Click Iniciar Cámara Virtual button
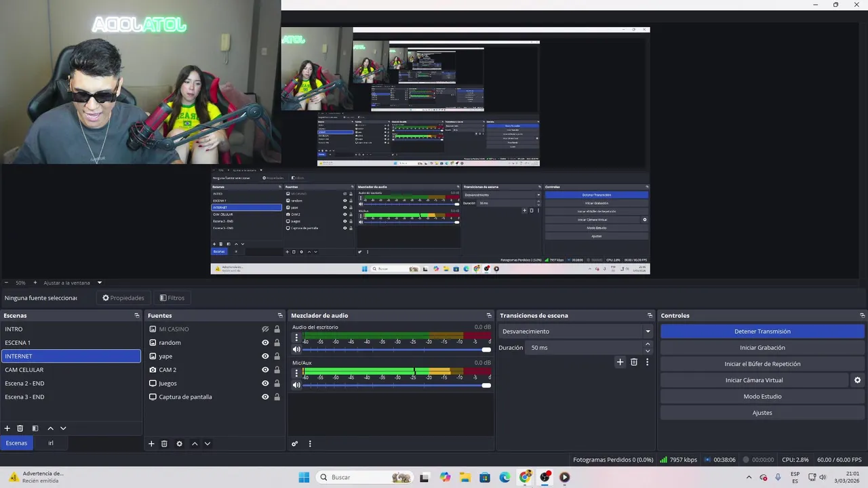The height and width of the screenshot is (488, 868). click(754, 380)
